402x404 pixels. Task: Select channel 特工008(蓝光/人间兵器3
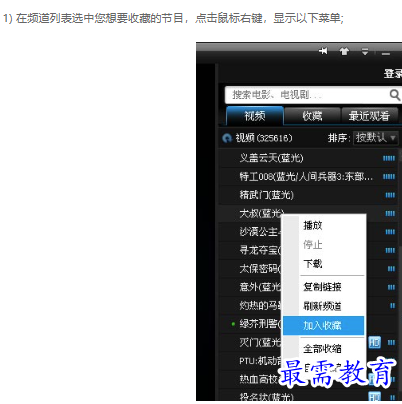(x=306, y=176)
